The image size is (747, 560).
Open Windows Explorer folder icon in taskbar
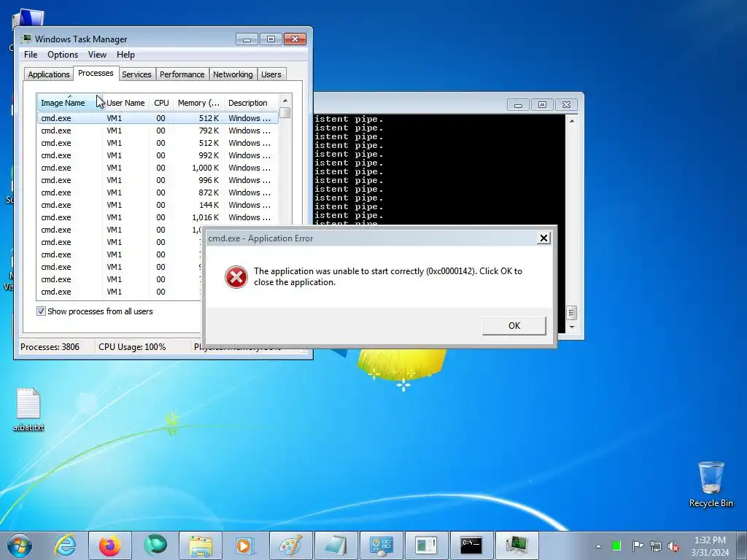[201, 545]
